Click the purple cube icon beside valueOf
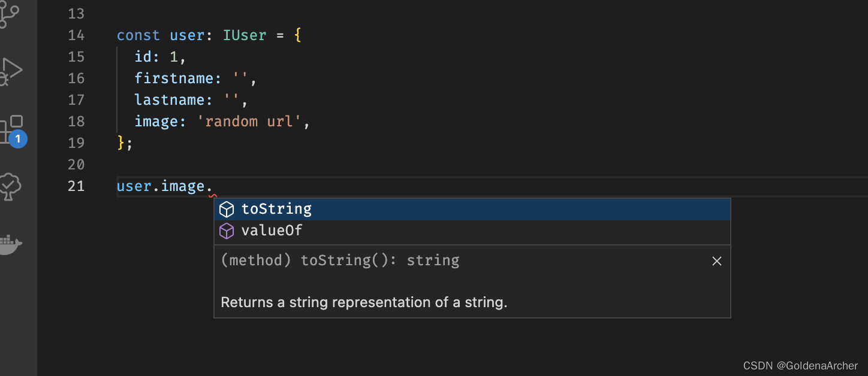The image size is (868, 376). coord(226,231)
